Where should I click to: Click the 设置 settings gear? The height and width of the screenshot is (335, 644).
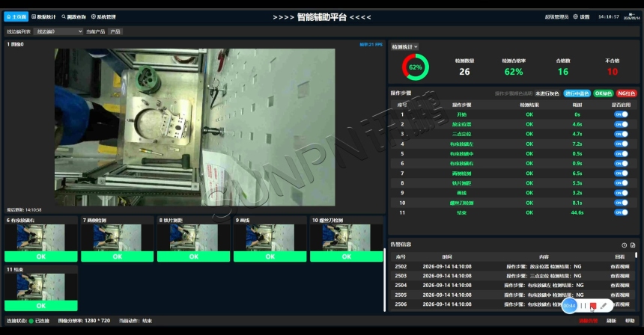pyautogui.click(x=581, y=16)
